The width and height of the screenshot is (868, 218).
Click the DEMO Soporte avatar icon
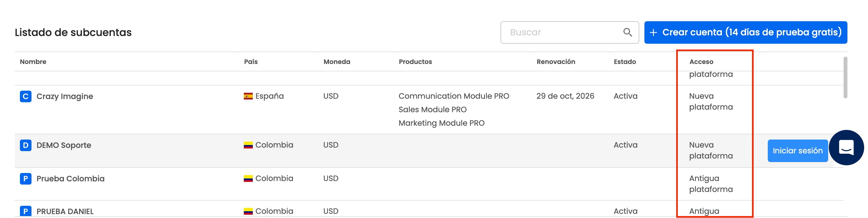tap(26, 145)
